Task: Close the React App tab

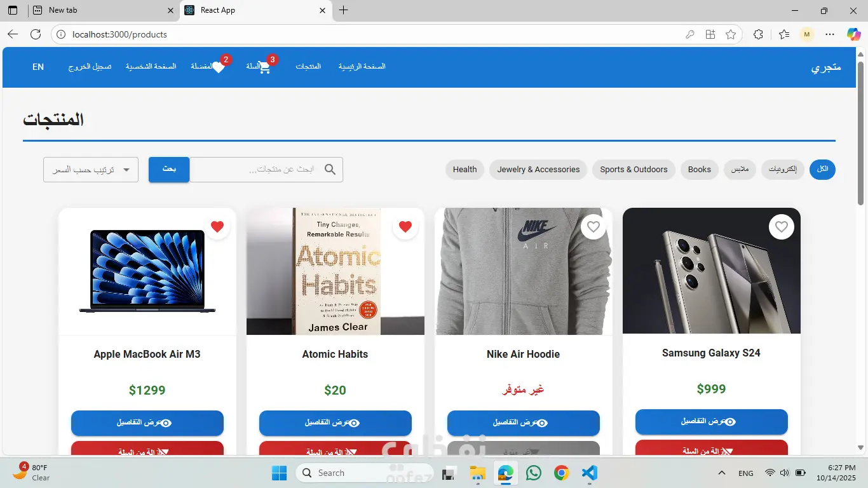Action: [323, 10]
